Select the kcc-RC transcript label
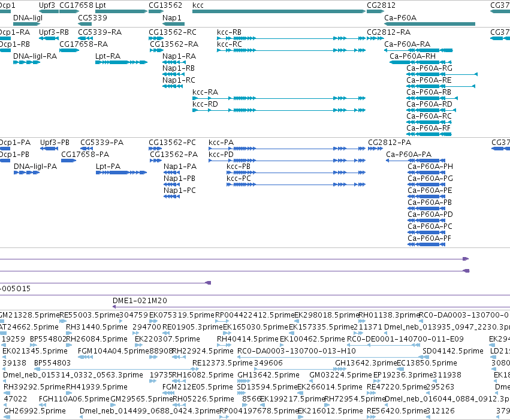 230,44
